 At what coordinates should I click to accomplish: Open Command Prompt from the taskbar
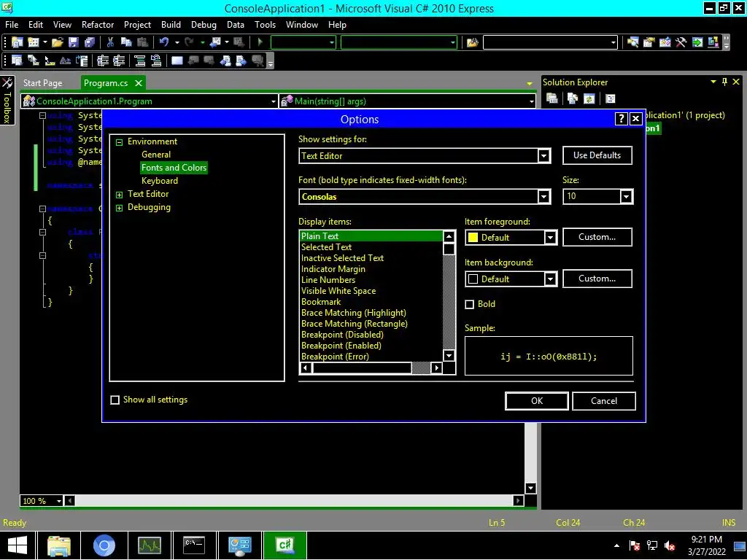(x=194, y=545)
